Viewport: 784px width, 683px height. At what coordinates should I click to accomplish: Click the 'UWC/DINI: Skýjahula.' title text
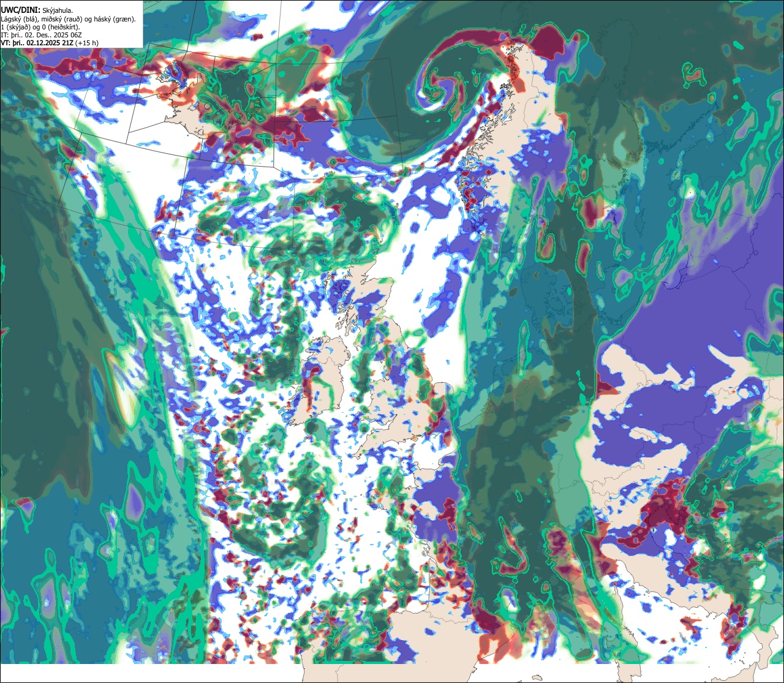[x=37, y=10]
